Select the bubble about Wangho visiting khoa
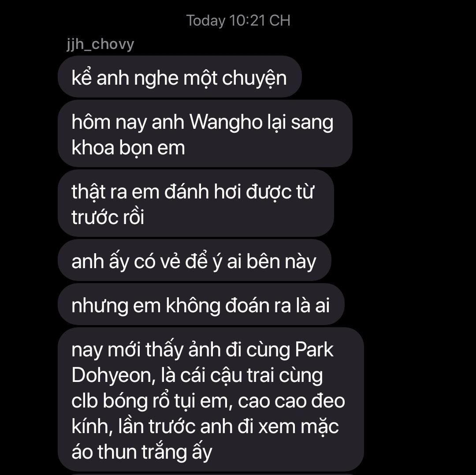The image size is (476, 475). click(x=205, y=134)
